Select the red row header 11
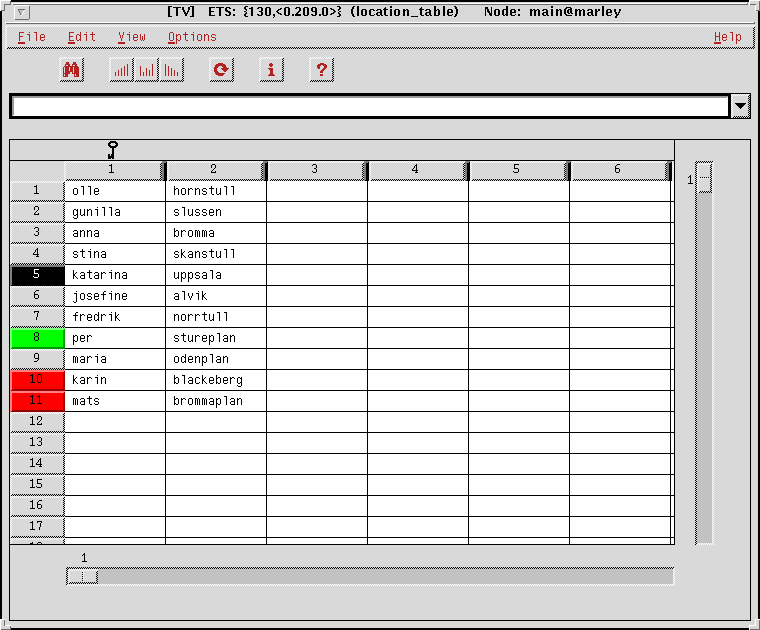 point(37,401)
